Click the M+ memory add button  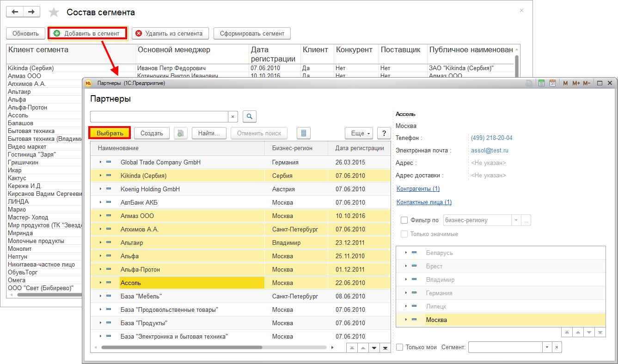[576, 83]
